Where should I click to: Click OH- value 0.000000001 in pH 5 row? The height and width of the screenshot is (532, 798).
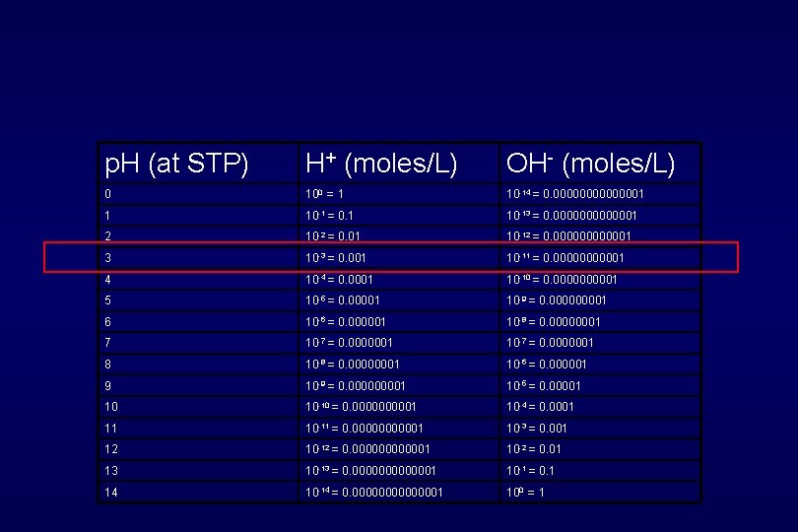(x=557, y=300)
